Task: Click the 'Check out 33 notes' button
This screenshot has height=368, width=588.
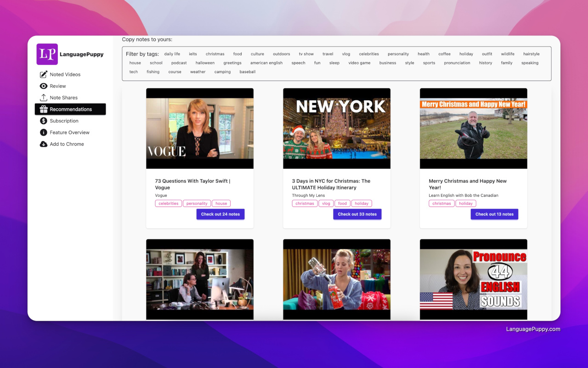Action: click(x=357, y=214)
